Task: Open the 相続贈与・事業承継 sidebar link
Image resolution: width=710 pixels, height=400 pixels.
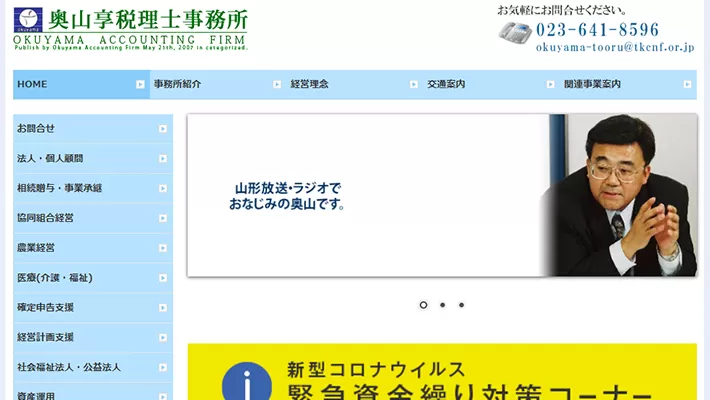Action: pos(60,188)
